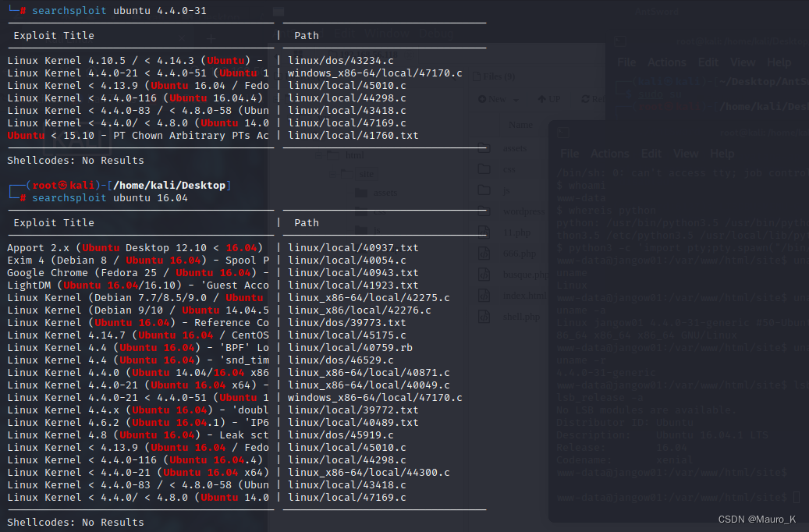Open View menu in the lower background terminal

click(x=686, y=154)
